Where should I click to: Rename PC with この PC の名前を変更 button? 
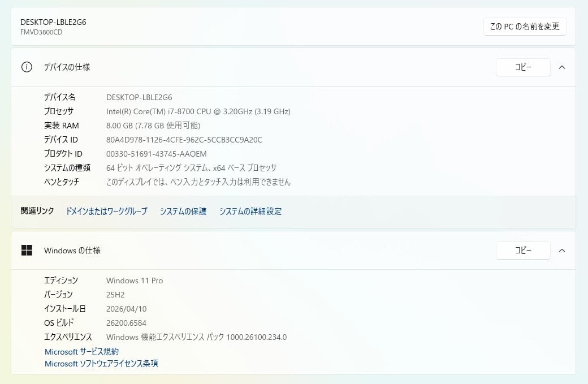point(525,27)
